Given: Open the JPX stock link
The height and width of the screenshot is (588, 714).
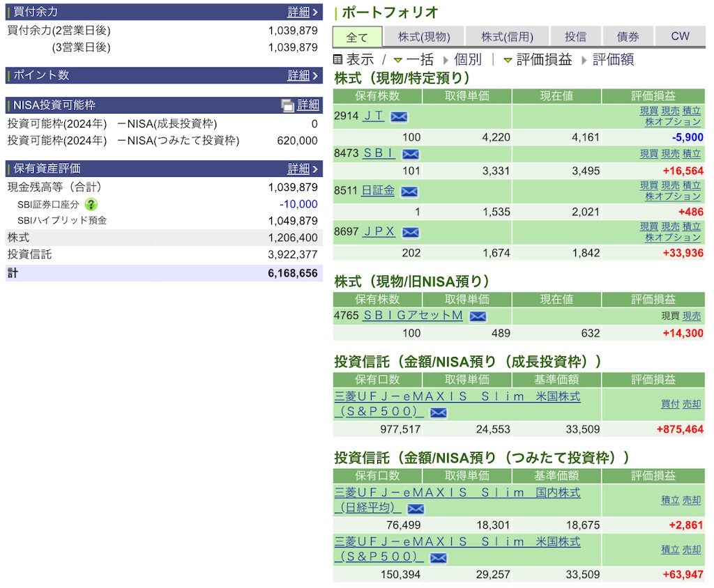Looking at the screenshot, I should [379, 231].
